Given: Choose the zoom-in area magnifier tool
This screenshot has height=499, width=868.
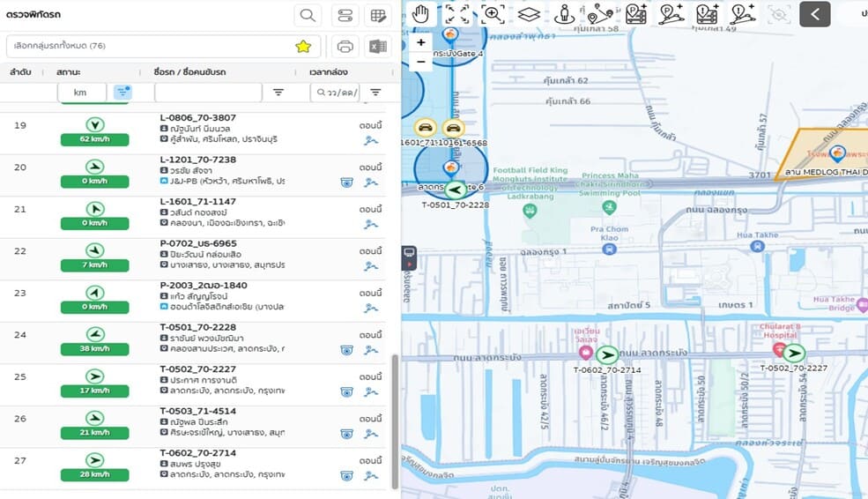Looking at the screenshot, I should pyautogui.click(x=493, y=14).
